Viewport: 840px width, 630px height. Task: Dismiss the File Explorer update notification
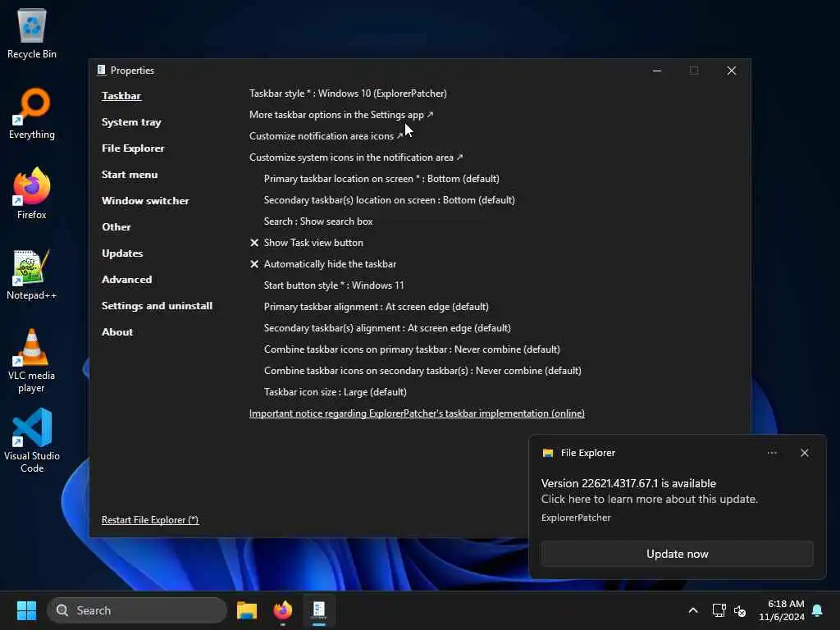pyautogui.click(x=805, y=453)
